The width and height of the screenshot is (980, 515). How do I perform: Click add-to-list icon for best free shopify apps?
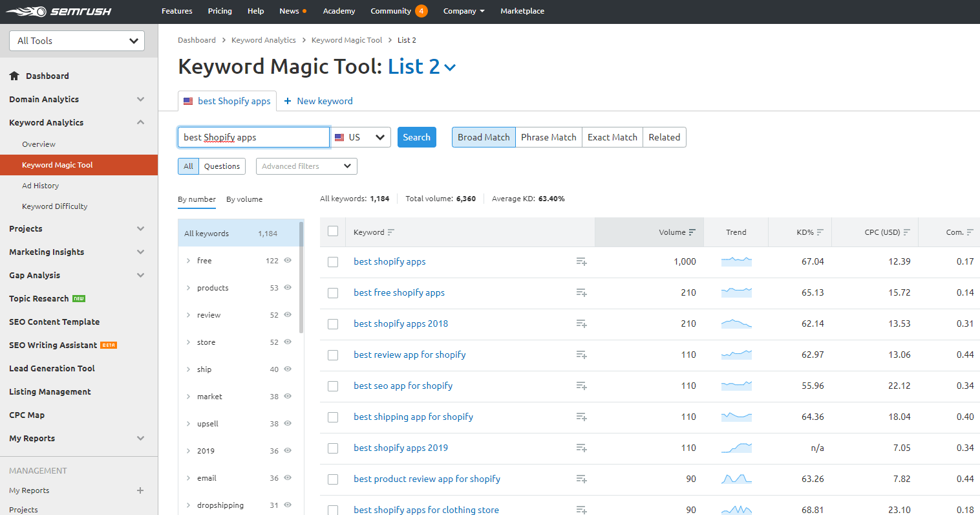click(581, 292)
